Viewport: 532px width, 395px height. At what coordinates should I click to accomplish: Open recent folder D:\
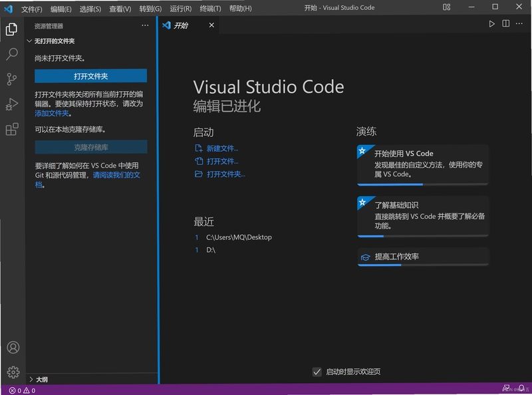coord(211,250)
